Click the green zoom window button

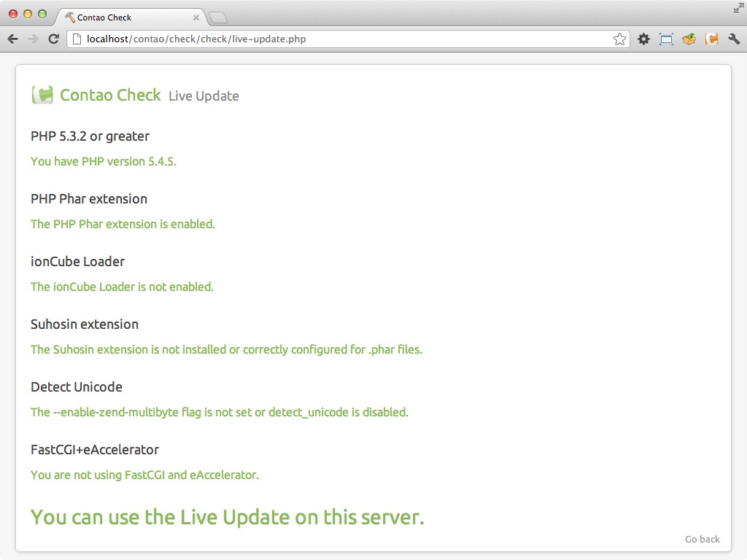coord(42,14)
